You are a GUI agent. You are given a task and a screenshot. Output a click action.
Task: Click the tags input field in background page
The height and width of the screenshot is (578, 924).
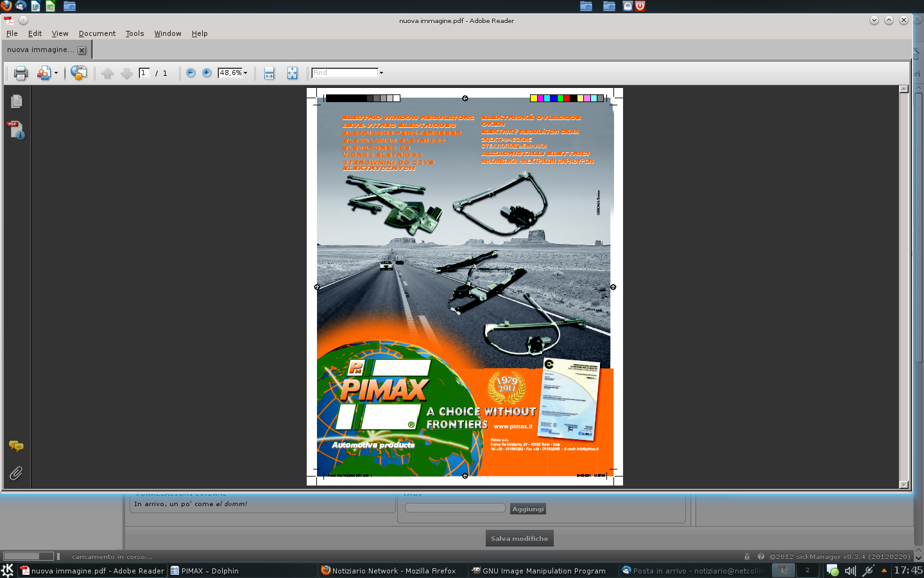pos(455,508)
